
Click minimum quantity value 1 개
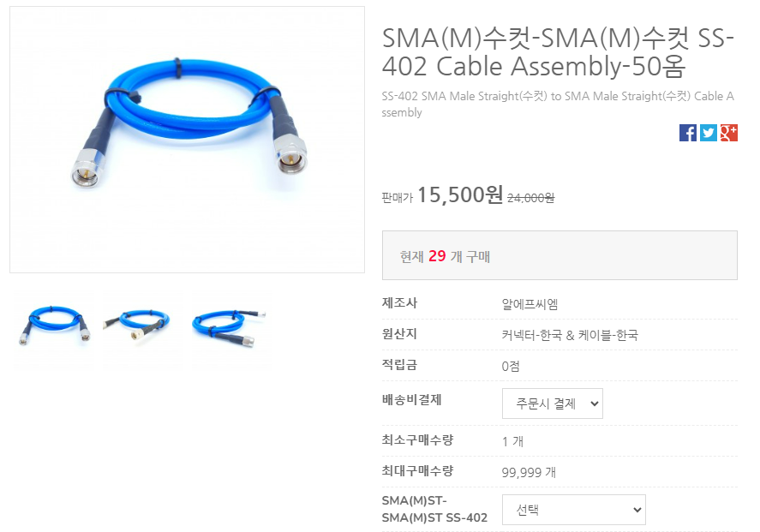click(x=512, y=441)
